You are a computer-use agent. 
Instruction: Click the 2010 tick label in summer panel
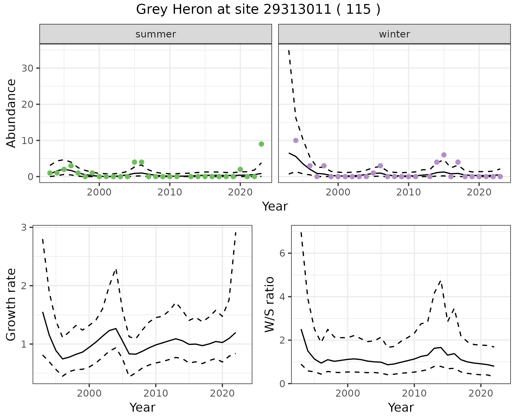[170, 192]
